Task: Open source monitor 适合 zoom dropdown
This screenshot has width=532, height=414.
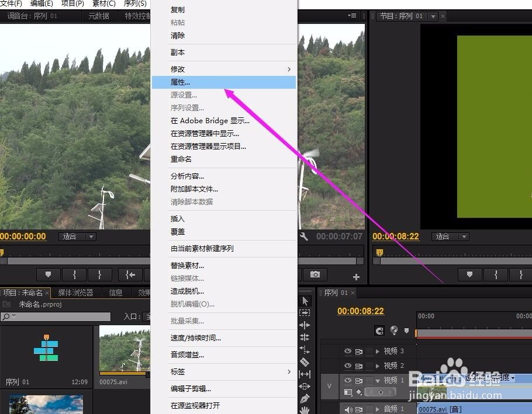Action: [x=77, y=236]
